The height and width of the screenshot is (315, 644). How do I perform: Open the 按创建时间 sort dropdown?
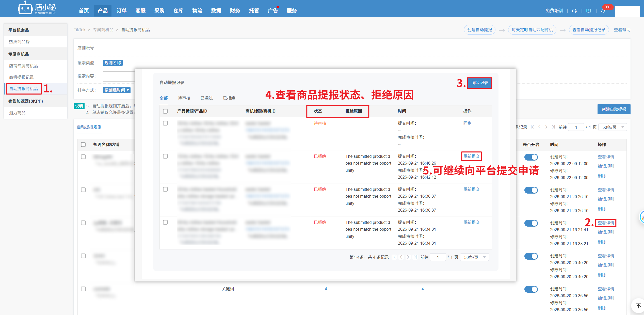[117, 90]
